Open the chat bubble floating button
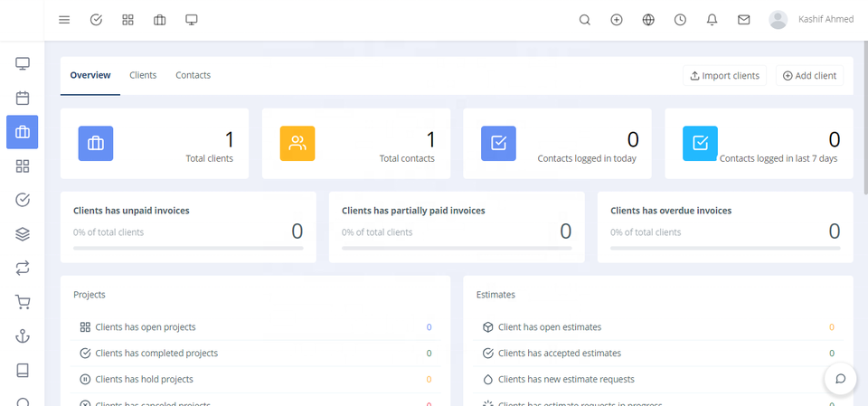The image size is (868, 406). point(840,378)
